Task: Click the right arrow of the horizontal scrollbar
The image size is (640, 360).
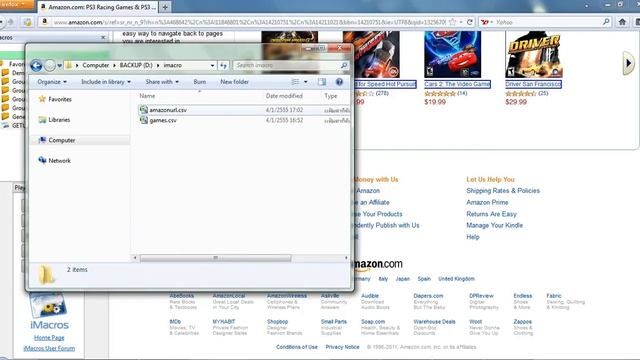Action: coord(346,258)
